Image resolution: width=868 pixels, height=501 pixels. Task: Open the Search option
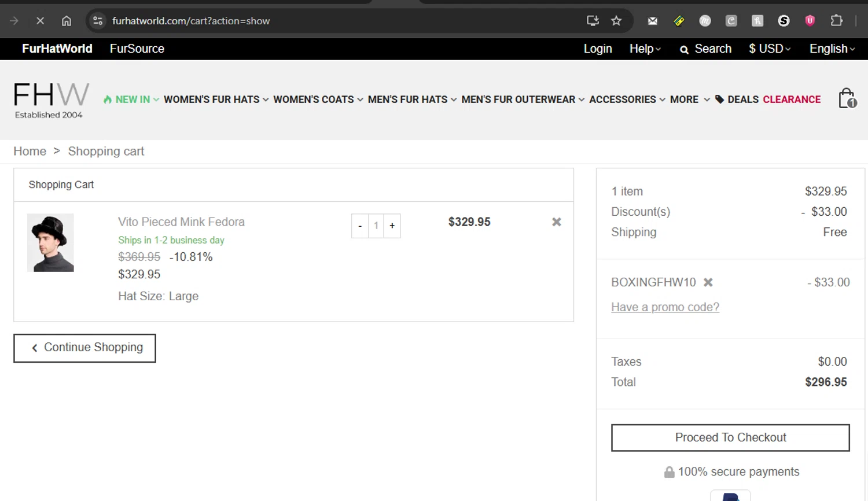point(705,49)
